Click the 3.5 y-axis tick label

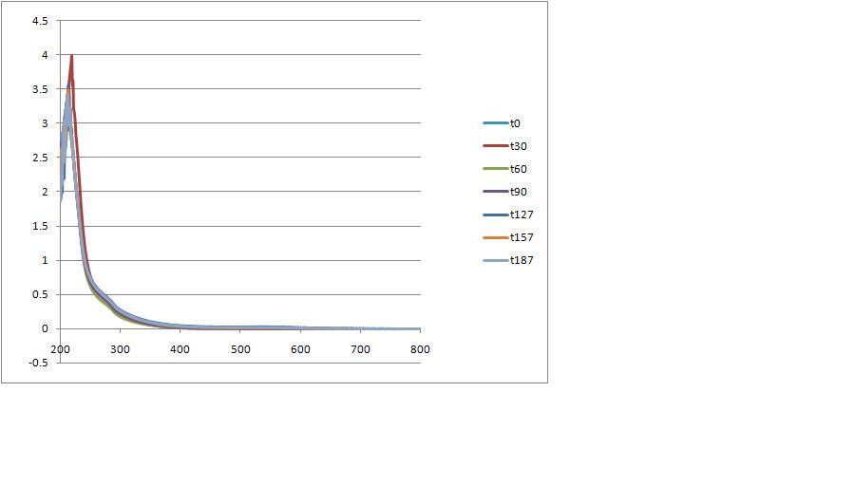(40, 89)
